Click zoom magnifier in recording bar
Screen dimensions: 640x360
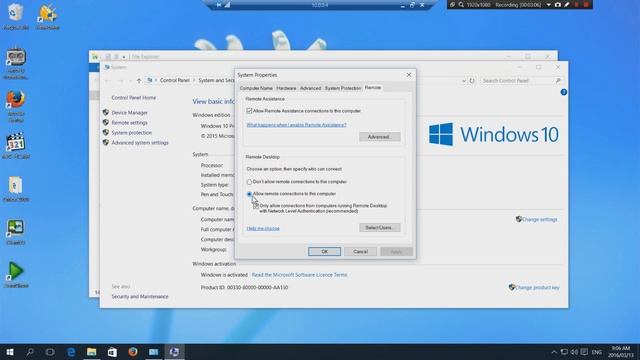pos(461,5)
